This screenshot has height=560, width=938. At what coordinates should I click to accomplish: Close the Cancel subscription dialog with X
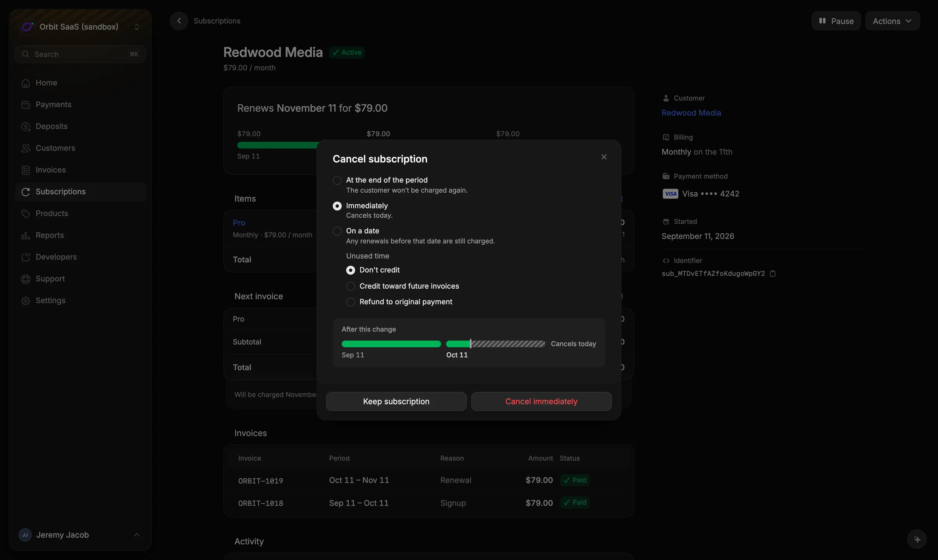pyautogui.click(x=604, y=157)
